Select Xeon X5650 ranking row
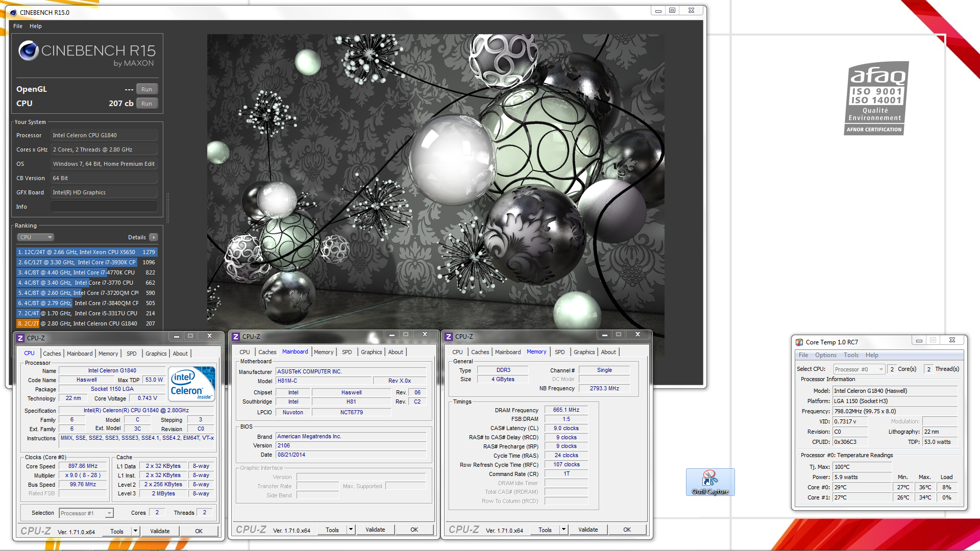Screen dimensions: 980x551 click(87, 252)
